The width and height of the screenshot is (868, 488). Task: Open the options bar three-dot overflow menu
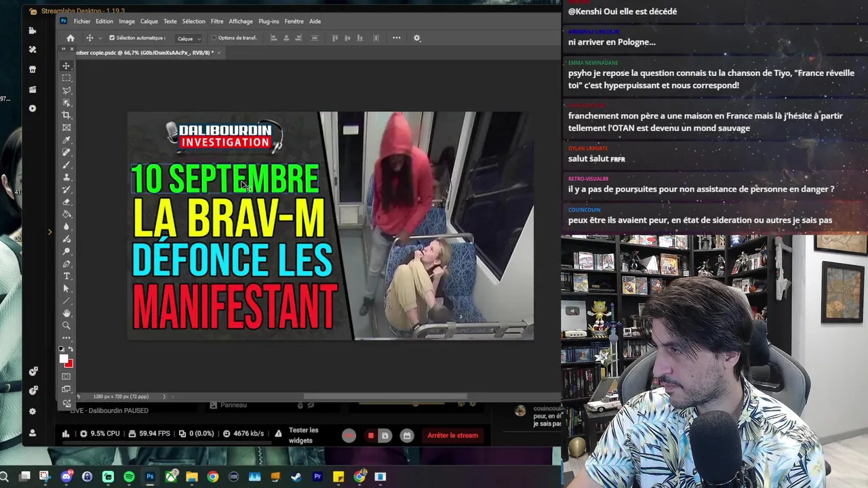397,38
